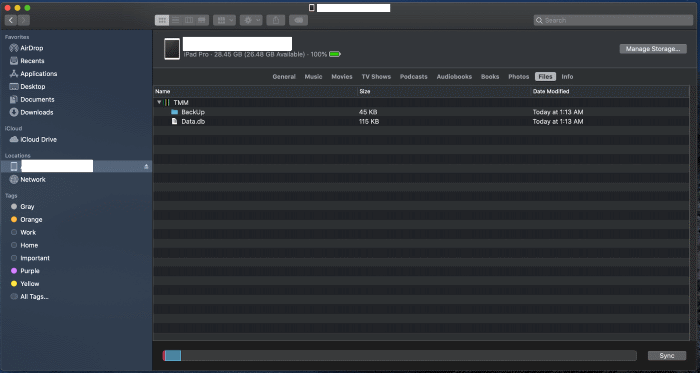Collapse the TMM app disclosure triangle
Screen dimensions: 700x373
159,102
